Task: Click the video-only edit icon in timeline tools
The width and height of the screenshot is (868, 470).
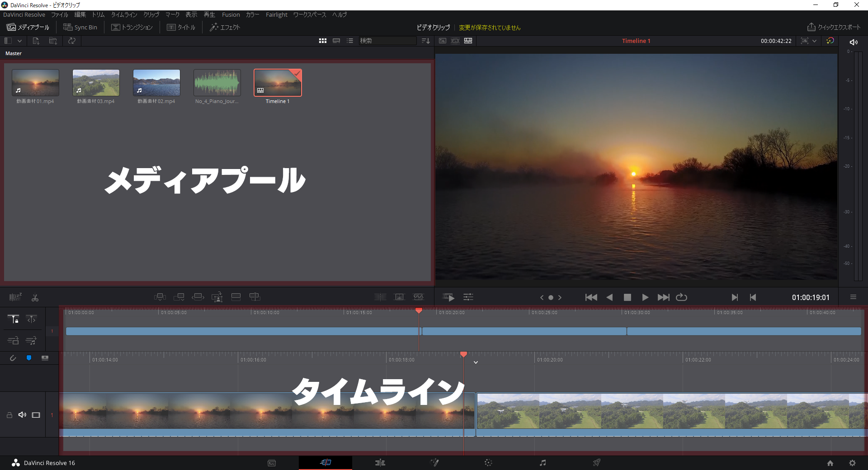Action: click(x=13, y=340)
